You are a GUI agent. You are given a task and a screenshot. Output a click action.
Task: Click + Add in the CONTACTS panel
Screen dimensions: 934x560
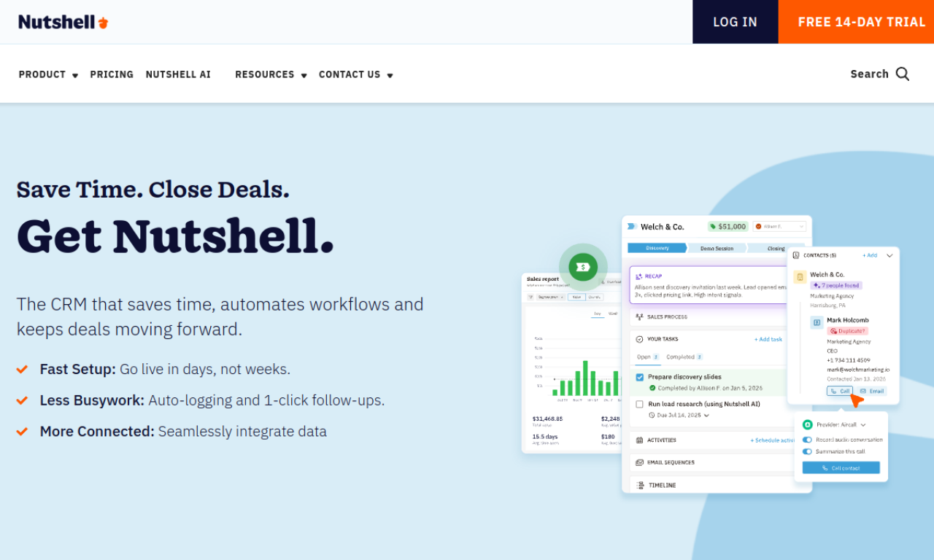tap(870, 256)
